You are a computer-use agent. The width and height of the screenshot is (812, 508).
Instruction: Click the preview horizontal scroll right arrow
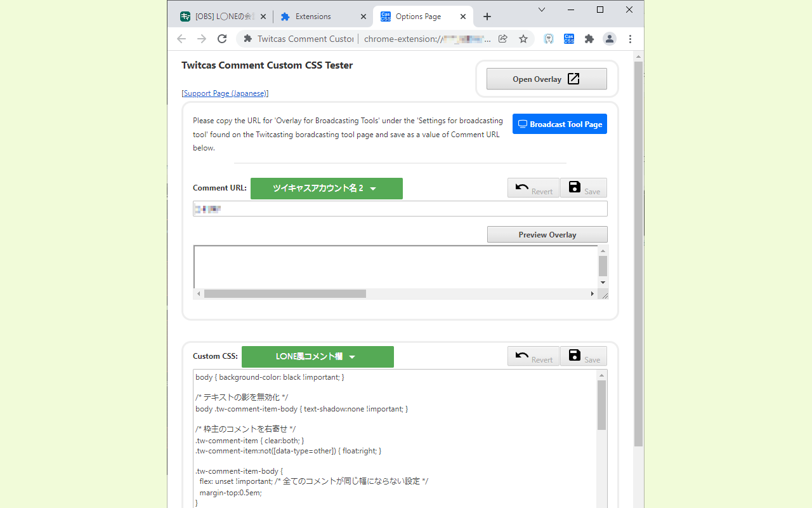click(593, 294)
